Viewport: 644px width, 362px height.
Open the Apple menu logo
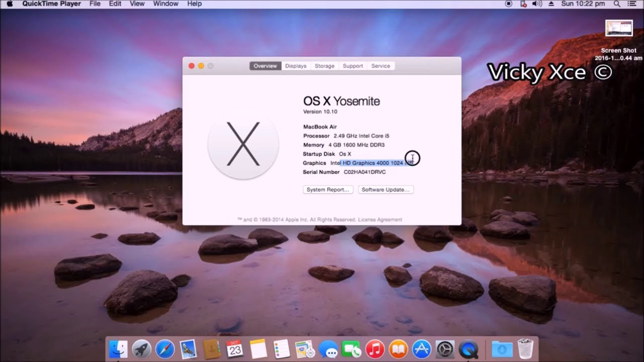tap(10, 4)
